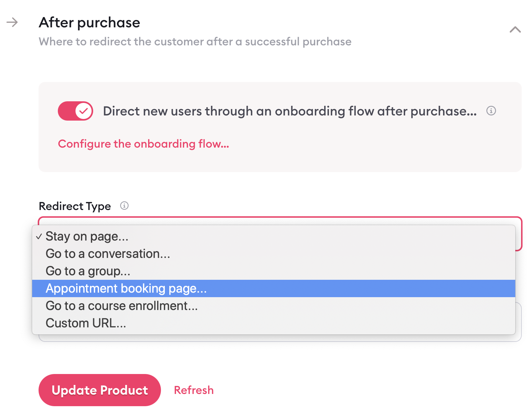The height and width of the screenshot is (420, 532).
Task: Click the Redirect Type label
Action: click(x=75, y=206)
